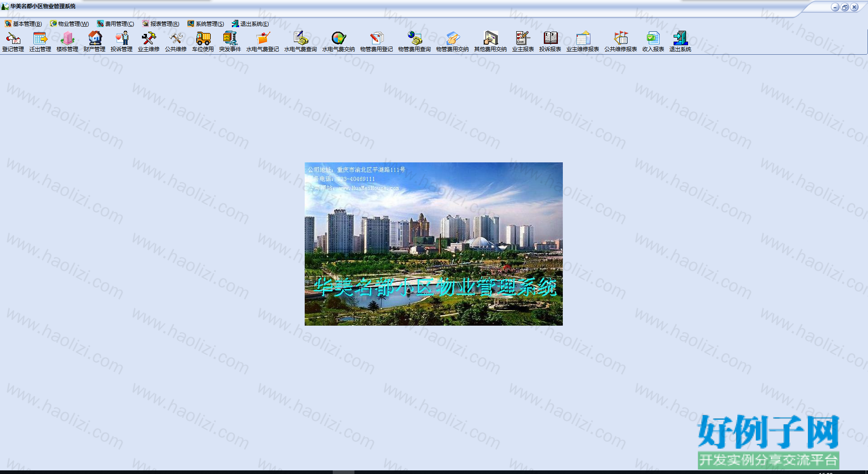Select the 公共维修 toolbar icon
The image size is (868, 474).
tap(176, 42)
